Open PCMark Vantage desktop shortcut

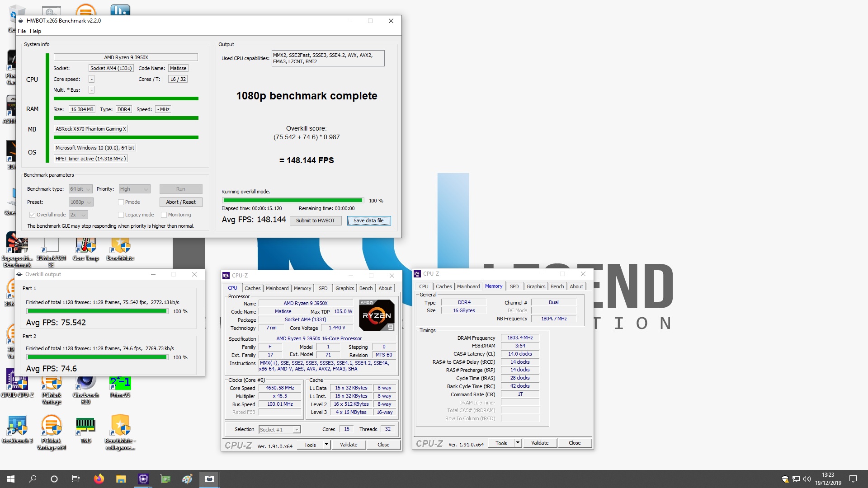coord(51,390)
